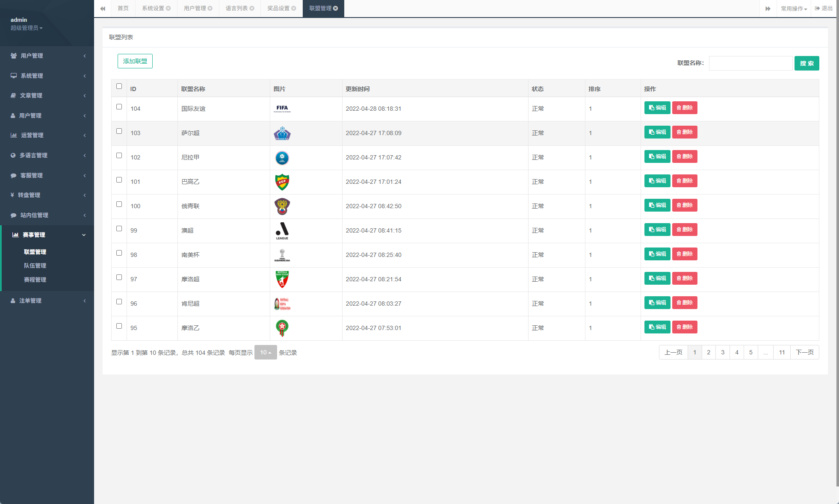Screen dimensions: 839x504
Task: Delete the 尼拉甲 league row
Action: pyautogui.click(x=685, y=156)
